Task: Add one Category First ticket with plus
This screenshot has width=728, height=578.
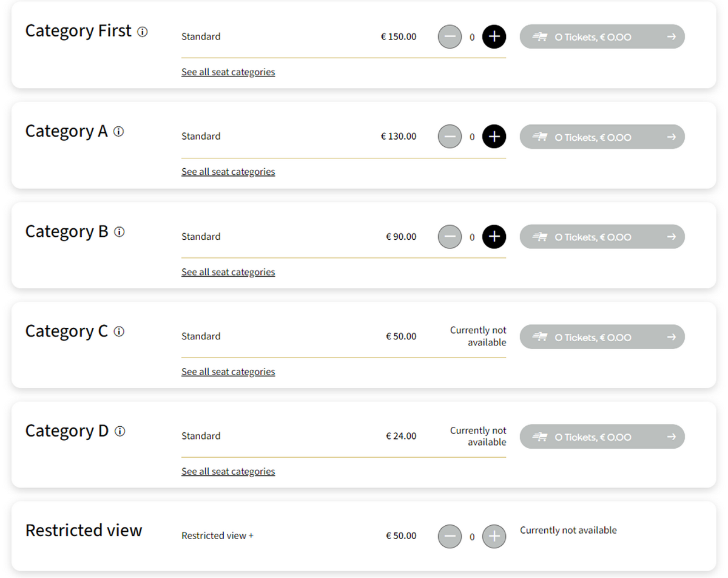Action: coord(494,36)
